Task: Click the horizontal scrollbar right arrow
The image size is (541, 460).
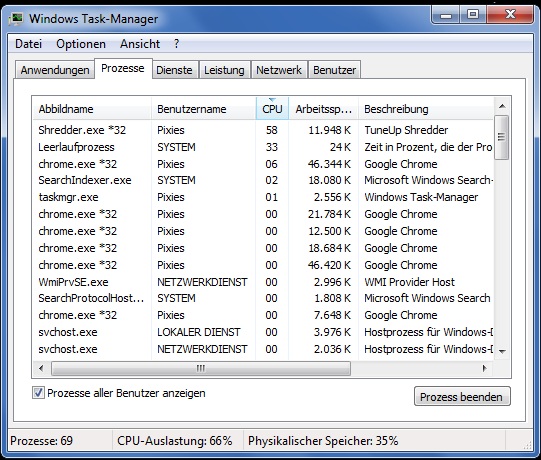Action: tap(484, 368)
